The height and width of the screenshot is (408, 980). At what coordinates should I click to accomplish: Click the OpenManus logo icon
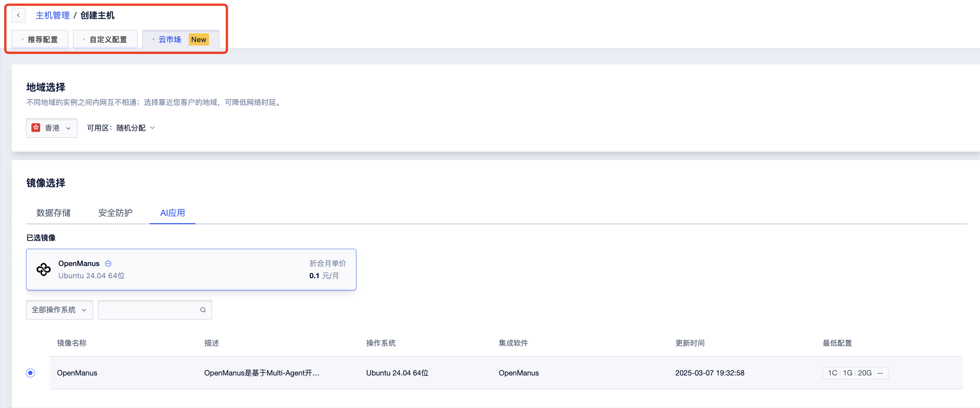tap(44, 269)
